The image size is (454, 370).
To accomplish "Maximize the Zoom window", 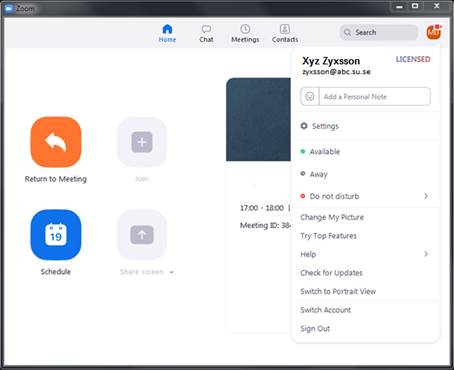I will tap(415, 6).
